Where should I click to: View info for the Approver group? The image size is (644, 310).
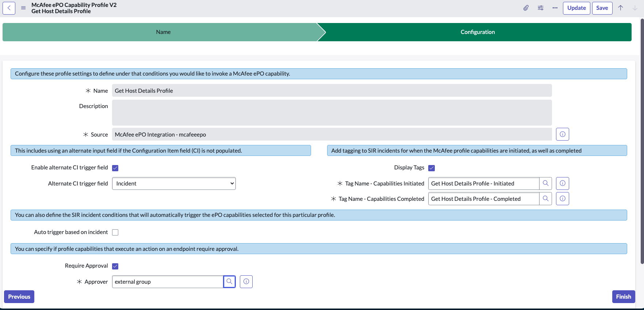(x=246, y=282)
